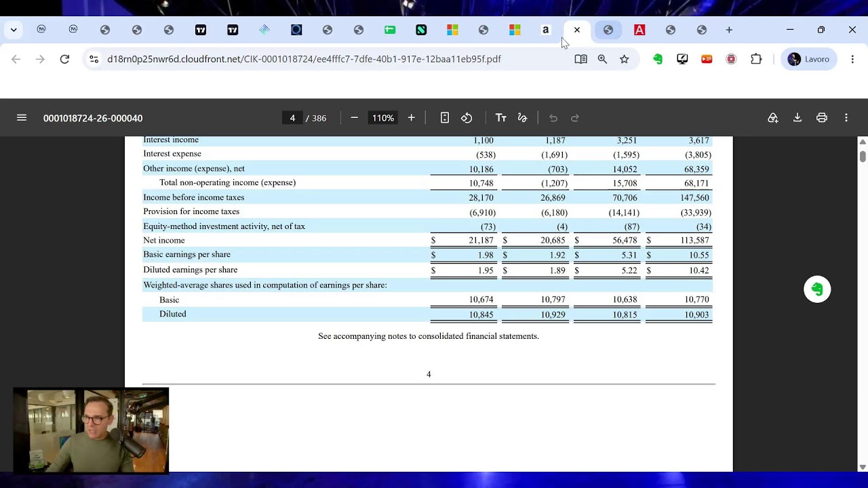Viewport: 868px width, 488px height.
Task: Rotate the PDF counterclockwise
Action: pyautogui.click(x=467, y=118)
